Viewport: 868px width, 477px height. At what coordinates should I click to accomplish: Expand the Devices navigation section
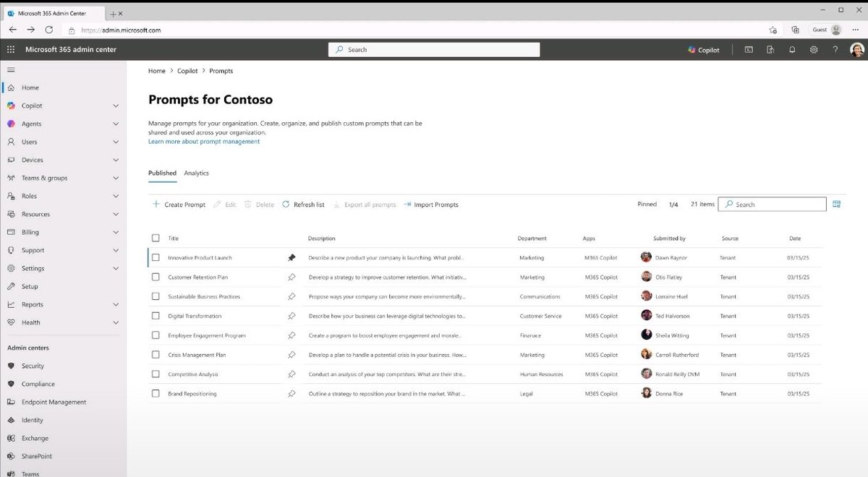pos(116,160)
